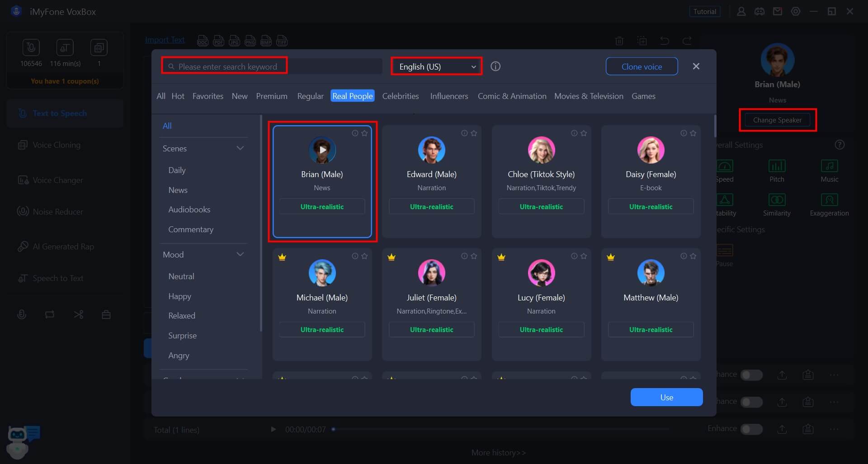Show info for Michael (Male) voice
This screenshot has height=464, width=868.
pyautogui.click(x=355, y=256)
